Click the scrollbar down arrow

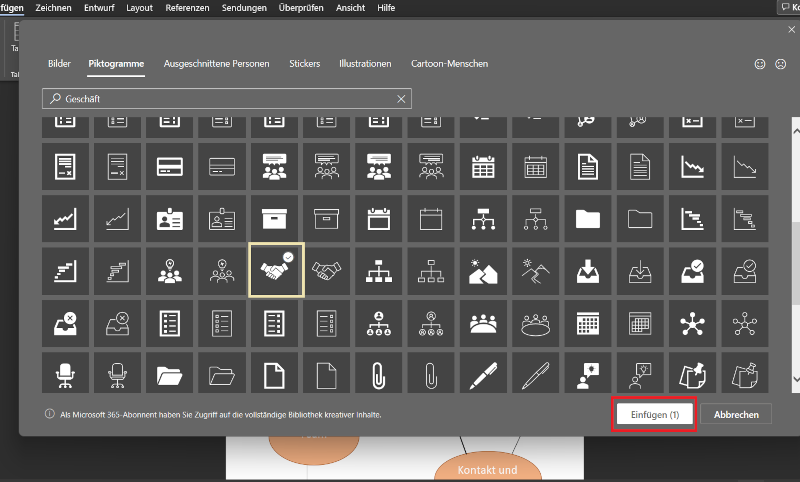pos(796,379)
